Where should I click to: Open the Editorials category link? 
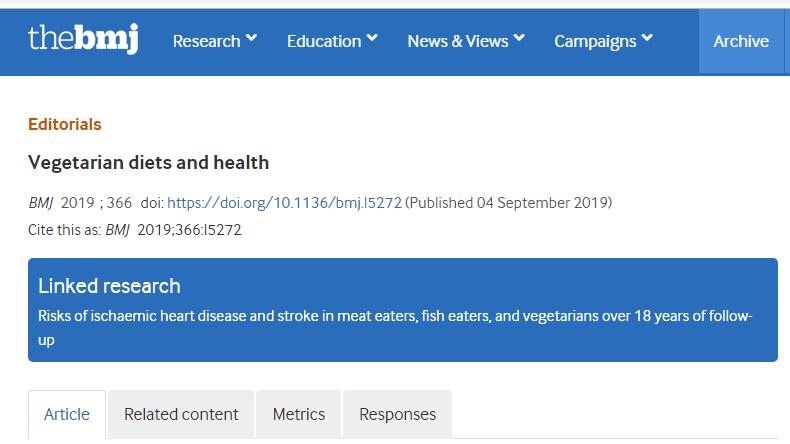64,124
